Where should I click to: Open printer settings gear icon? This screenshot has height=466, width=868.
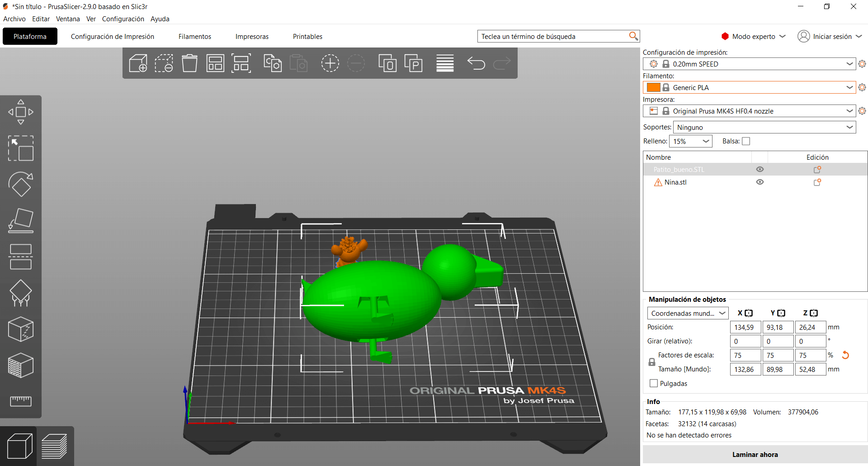pyautogui.click(x=862, y=111)
